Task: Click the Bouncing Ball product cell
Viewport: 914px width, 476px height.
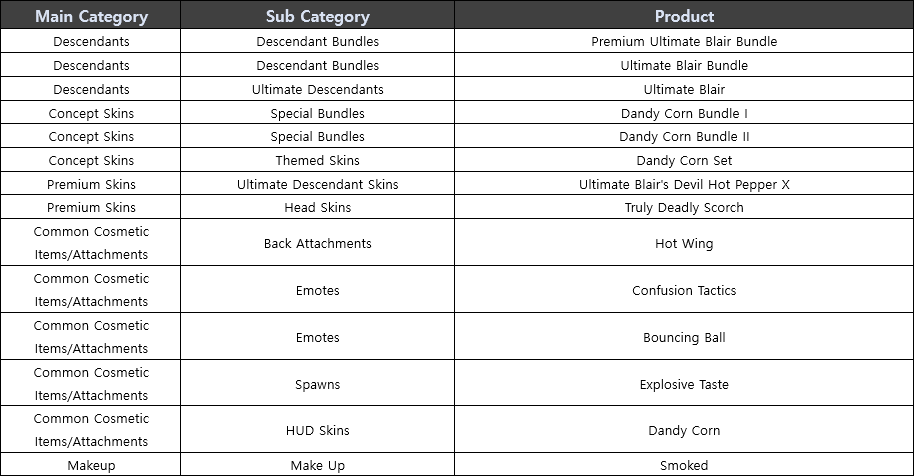Action: [x=684, y=337]
